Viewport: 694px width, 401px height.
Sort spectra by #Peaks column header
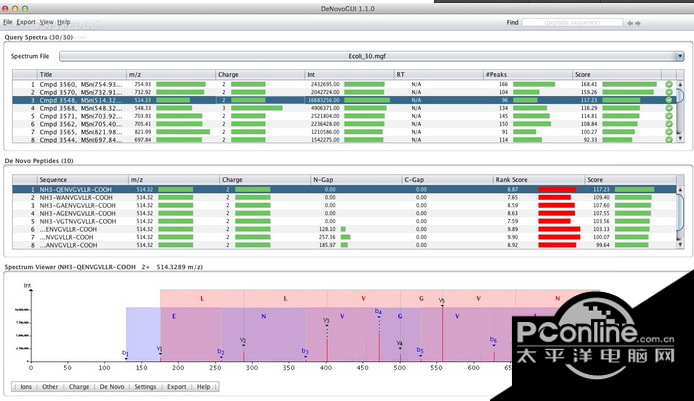(528, 74)
